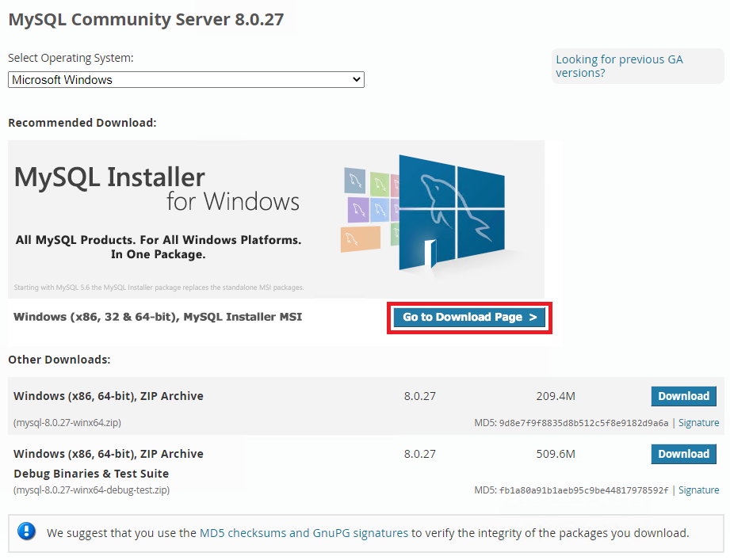Download the 209.4M ZIP Archive
Viewport: 730px width, 560px height.
point(683,396)
